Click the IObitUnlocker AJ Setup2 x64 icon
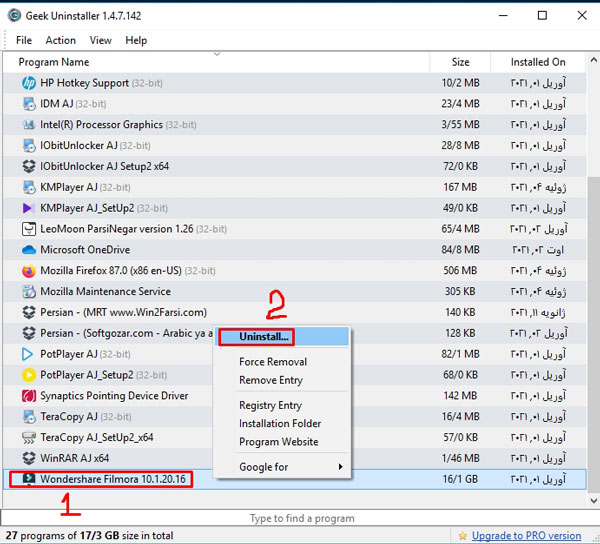600x544 pixels. point(29,166)
